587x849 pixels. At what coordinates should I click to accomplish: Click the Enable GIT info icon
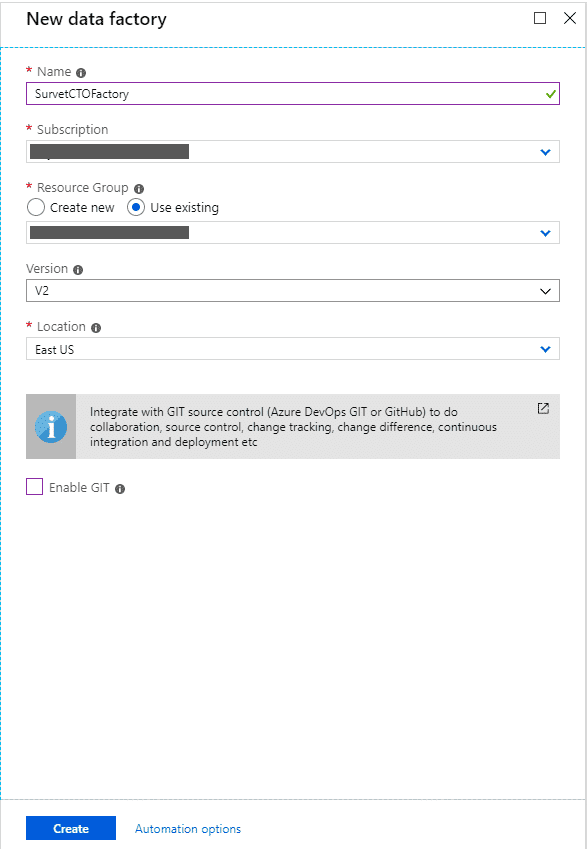pyautogui.click(x=120, y=488)
